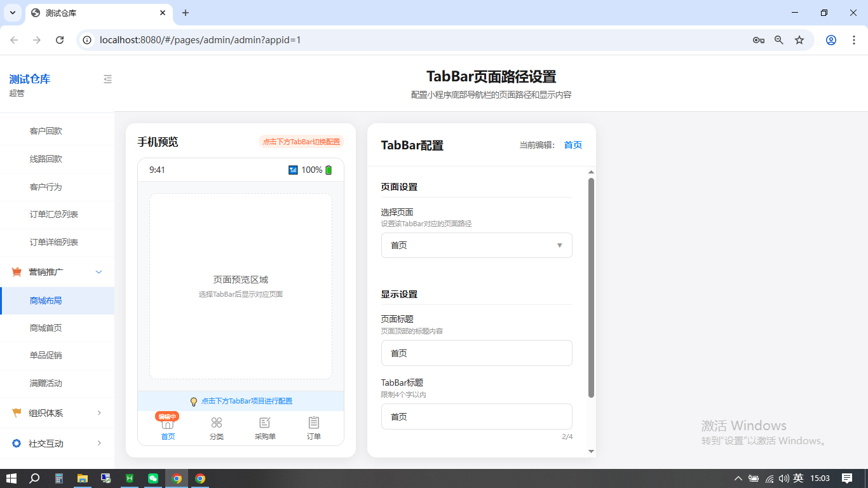Click the 首页 link next to 当前编辑

573,145
